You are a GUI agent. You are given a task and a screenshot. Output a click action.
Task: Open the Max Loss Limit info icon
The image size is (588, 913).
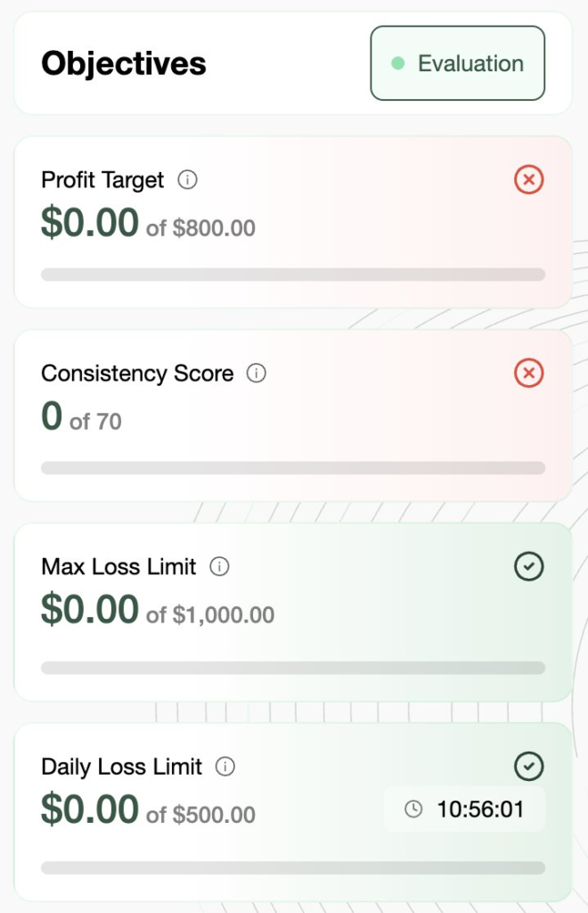tap(219, 566)
